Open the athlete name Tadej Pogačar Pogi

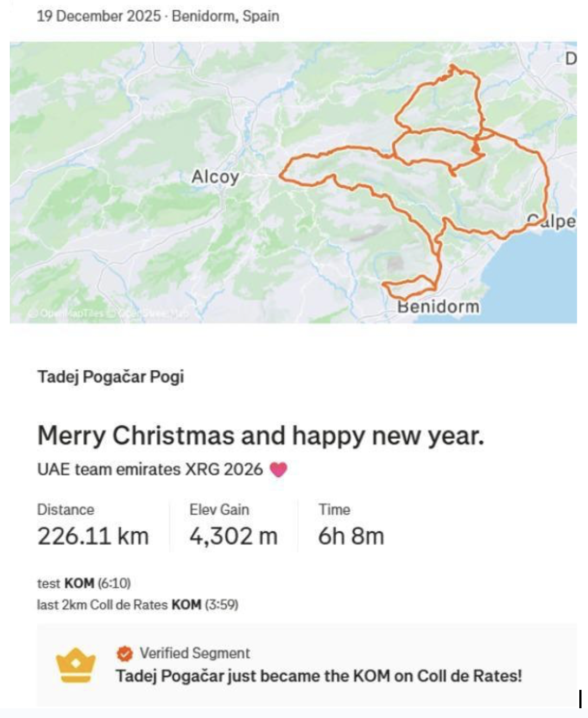[x=110, y=376]
